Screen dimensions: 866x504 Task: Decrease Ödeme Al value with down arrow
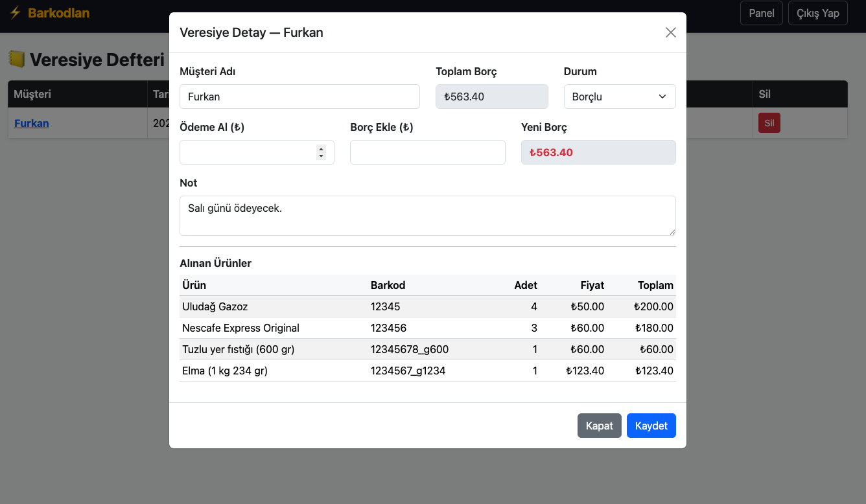click(321, 155)
